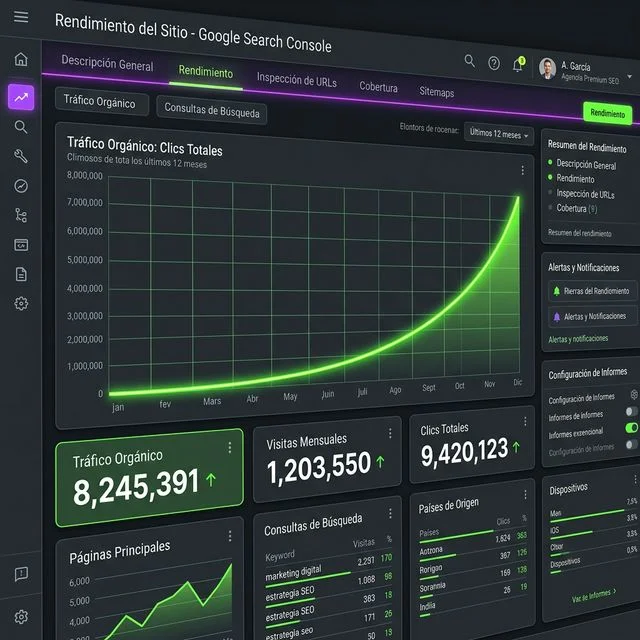Viewport: 640px width, 640px height.
Task: Switch to the Rendimiento tab
Action: pyautogui.click(x=206, y=72)
